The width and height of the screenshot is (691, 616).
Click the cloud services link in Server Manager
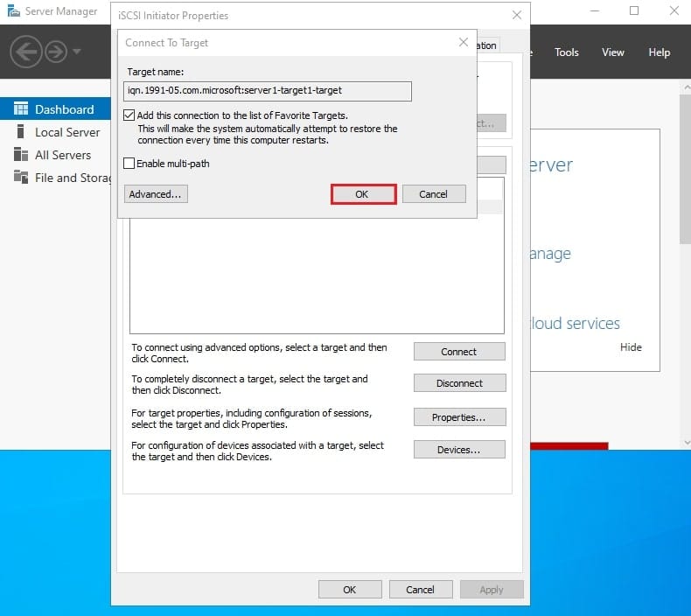(575, 323)
